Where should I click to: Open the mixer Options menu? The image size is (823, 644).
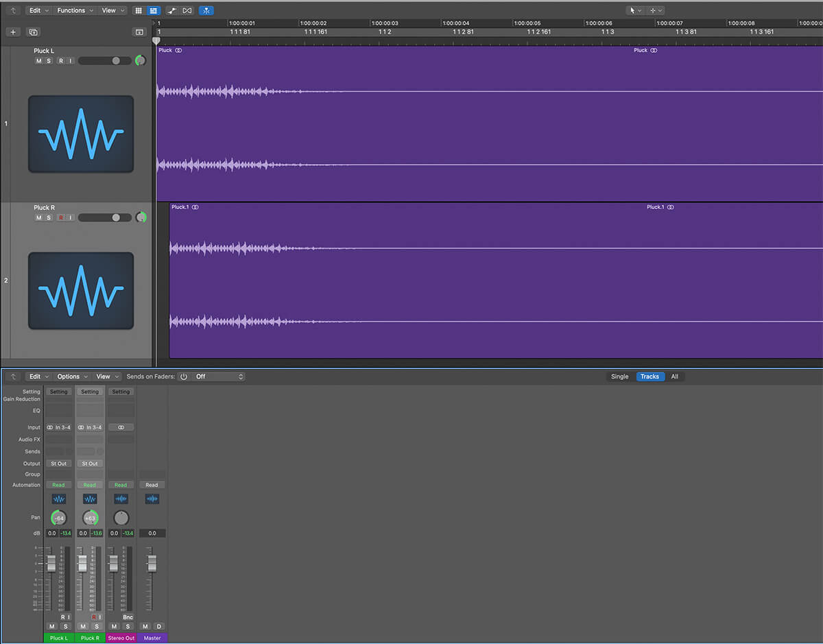(72, 377)
